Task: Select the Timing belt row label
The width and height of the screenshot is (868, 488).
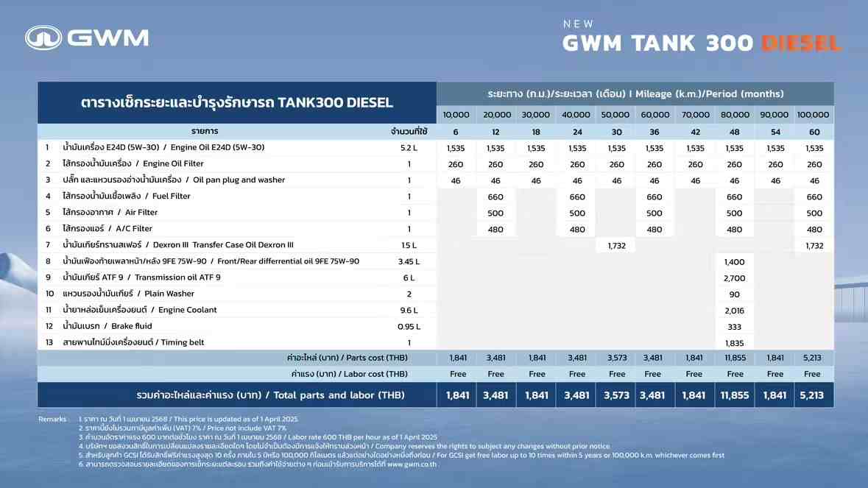Action: click(133, 342)
